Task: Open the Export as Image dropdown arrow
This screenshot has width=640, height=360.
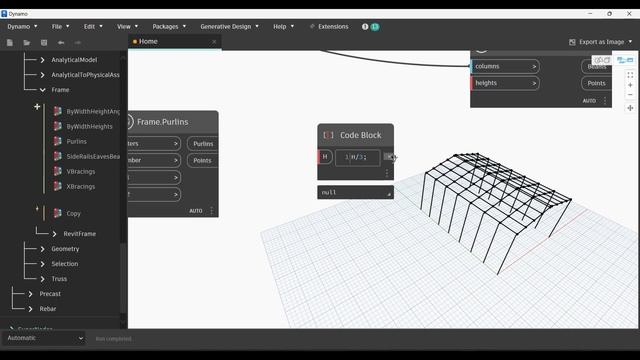Action: pos(630,42)
